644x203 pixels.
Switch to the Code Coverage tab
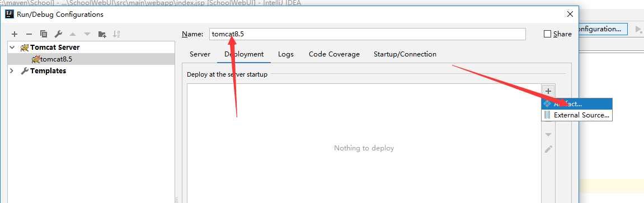tap(335, 54)
